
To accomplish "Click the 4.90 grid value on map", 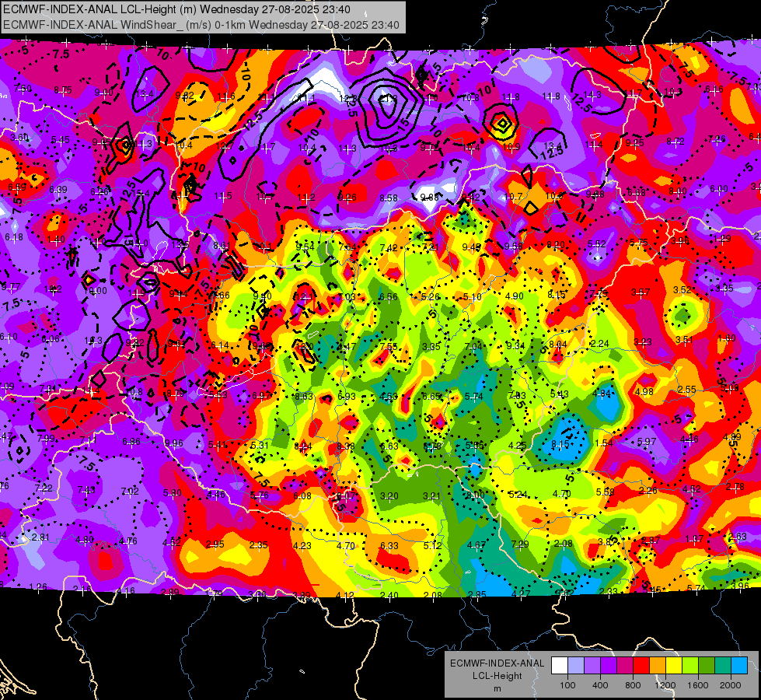I will tap(515, 296).
